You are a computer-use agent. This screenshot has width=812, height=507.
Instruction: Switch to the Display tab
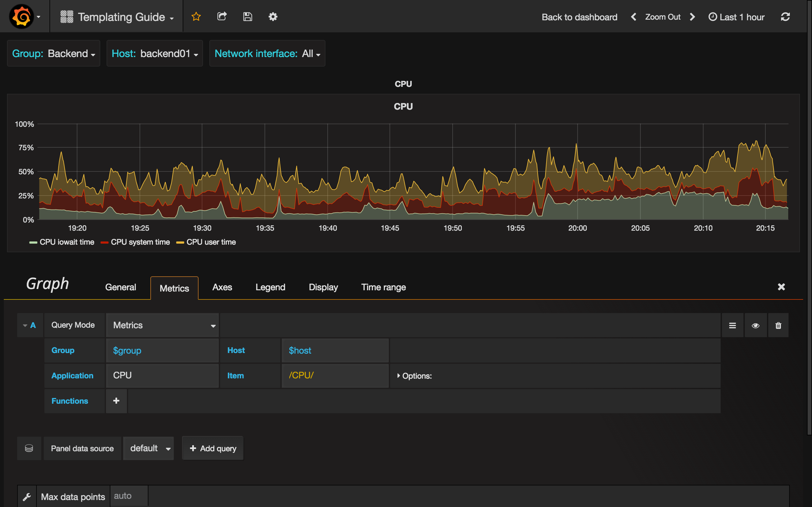coord(323,287)
